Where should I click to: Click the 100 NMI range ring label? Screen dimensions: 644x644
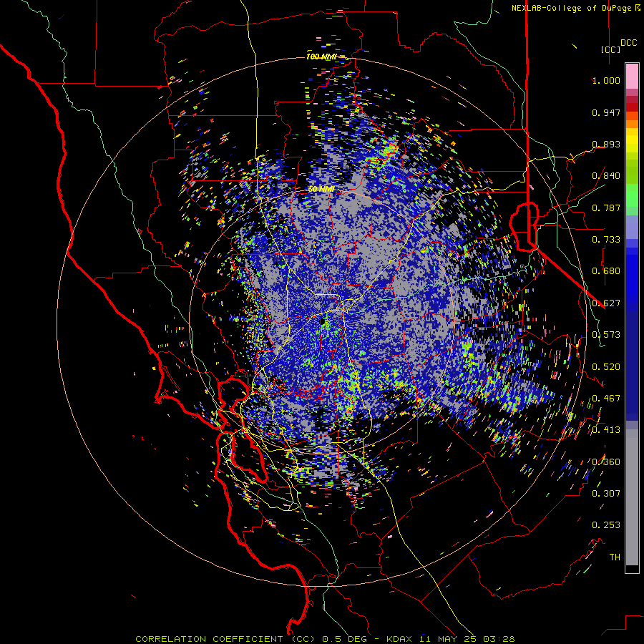(321, 57)
